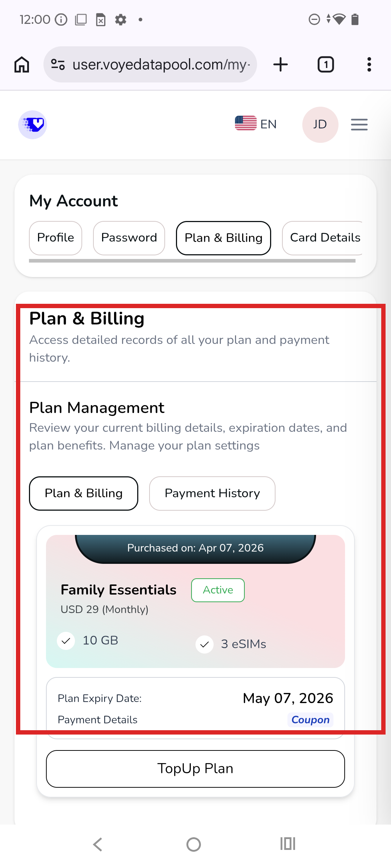Open the Card Details tab
Viewport: 391px width, 868px height.
pyautogui.click(x=325, y=238)
